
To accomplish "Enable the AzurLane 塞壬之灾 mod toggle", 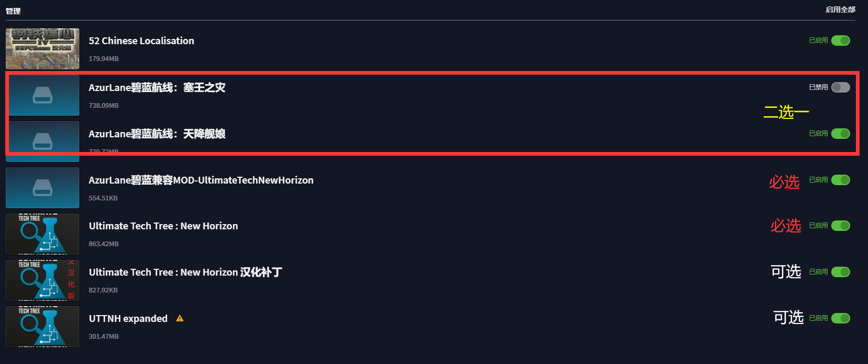I will [840, 87].
